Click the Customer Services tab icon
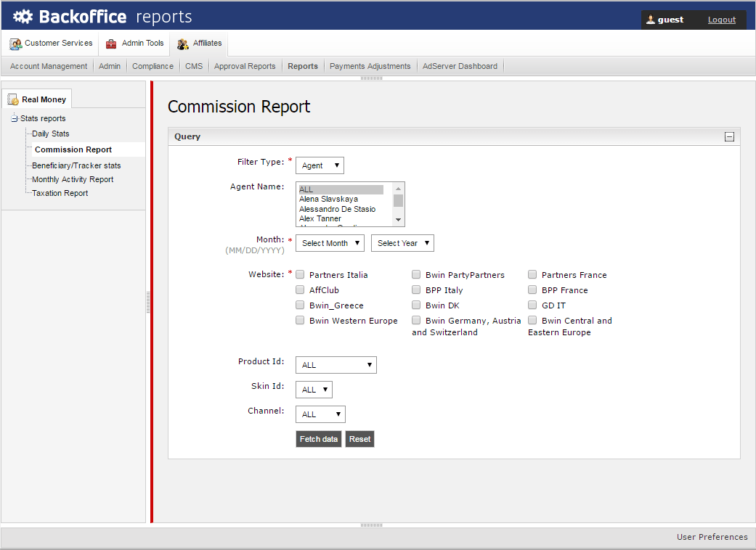 tap(15, 44)
